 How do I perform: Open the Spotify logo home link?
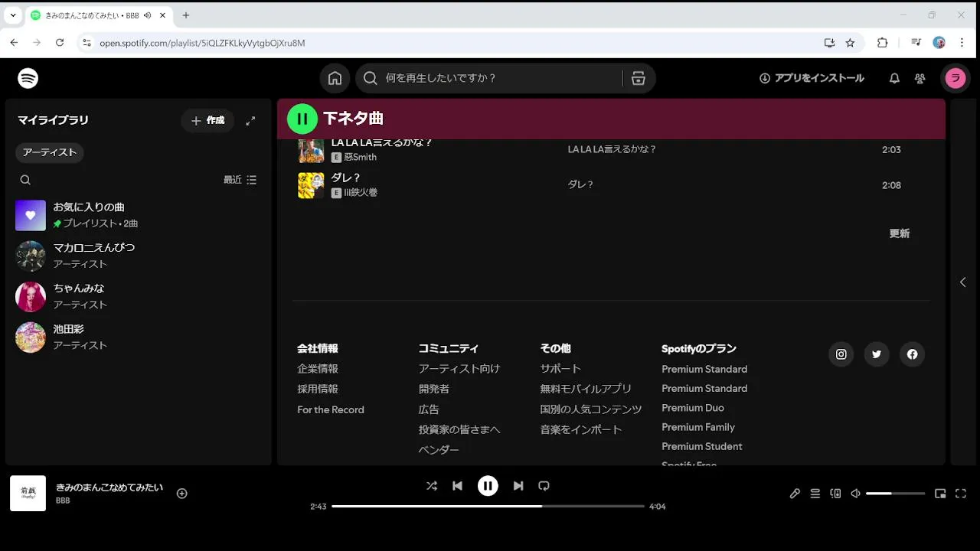(x=28, y=78)
